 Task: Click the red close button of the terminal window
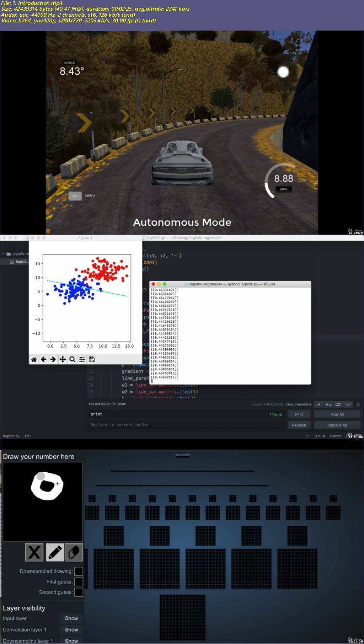point(153,284)
